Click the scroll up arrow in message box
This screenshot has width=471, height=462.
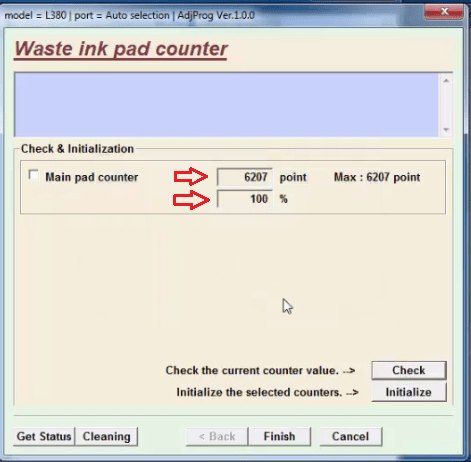coord(446,80)
